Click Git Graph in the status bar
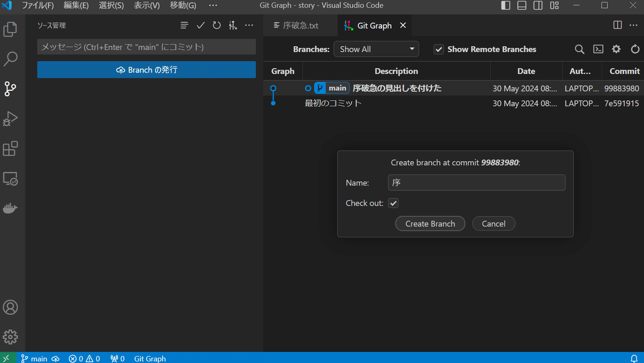 pyautogui.click(x=150, y=358)
